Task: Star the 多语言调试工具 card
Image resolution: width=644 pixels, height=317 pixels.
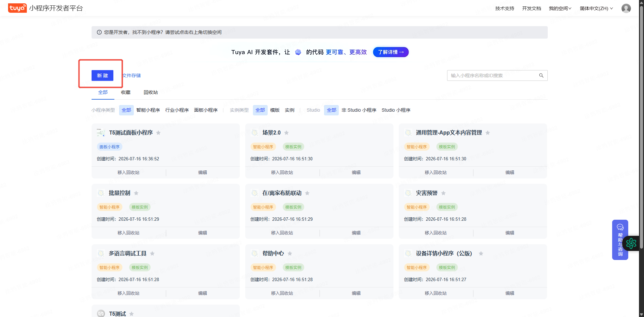Action: pos(152,254)
